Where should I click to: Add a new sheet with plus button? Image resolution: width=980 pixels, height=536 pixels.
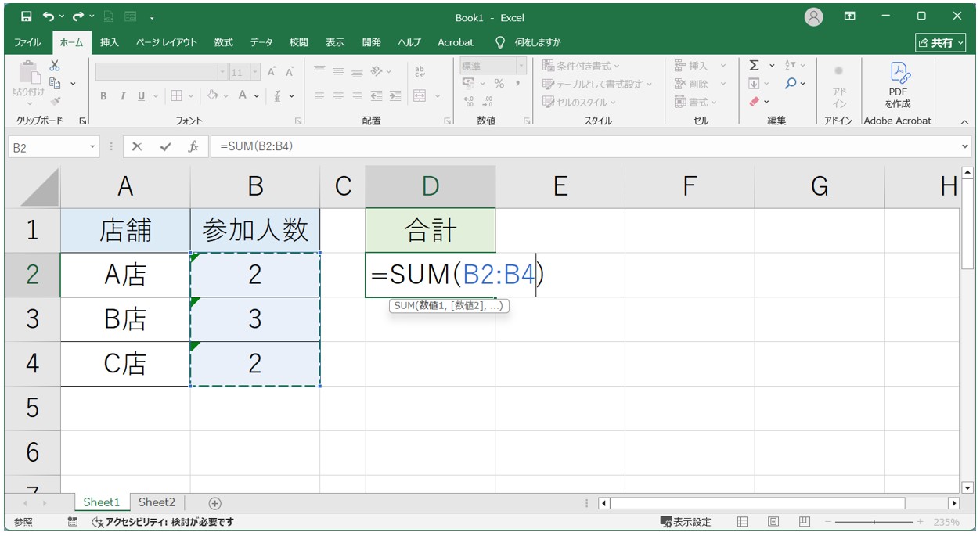click(x=214, y=503)
